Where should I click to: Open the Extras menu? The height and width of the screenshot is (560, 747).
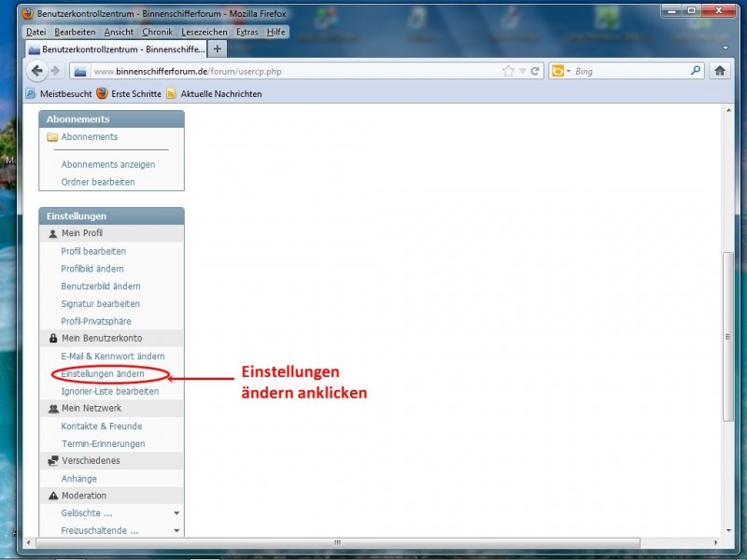click(x=247, y=32)
